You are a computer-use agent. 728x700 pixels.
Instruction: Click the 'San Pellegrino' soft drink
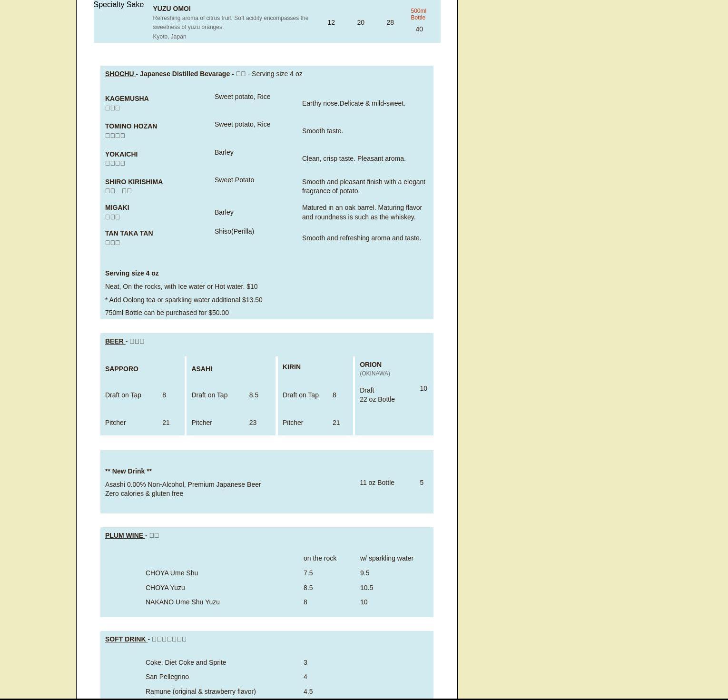(x=167, y=677)
